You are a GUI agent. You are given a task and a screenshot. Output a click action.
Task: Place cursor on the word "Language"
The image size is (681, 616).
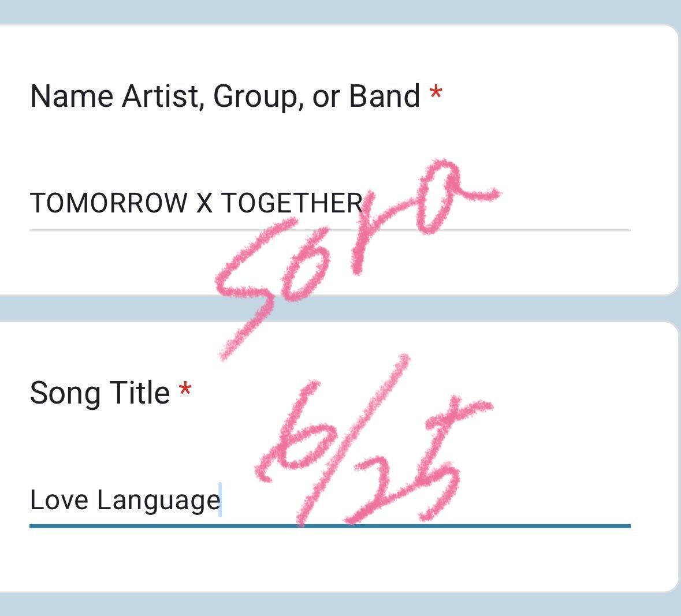coord(159,501)
